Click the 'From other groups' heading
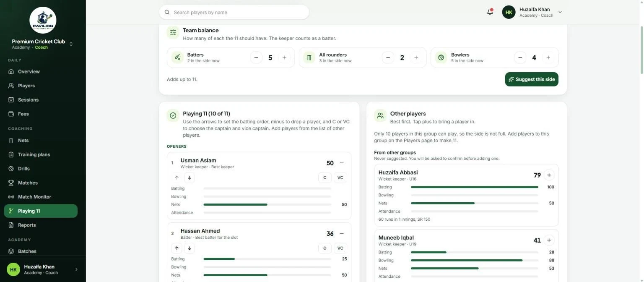This screenshot has width=644, height=282. point(395,153)
